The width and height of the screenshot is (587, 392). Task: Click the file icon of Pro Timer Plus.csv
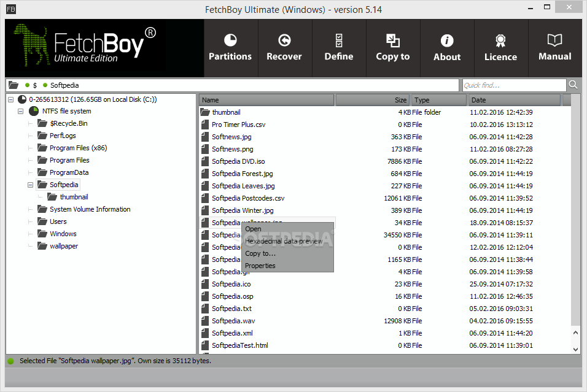click(x=205, y=125)
